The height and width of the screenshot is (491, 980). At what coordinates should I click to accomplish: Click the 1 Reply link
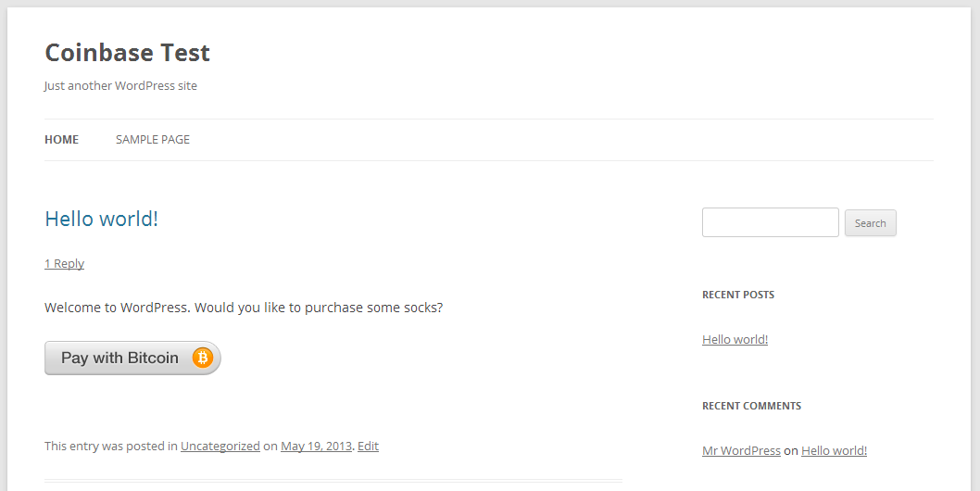coord(64,264)
